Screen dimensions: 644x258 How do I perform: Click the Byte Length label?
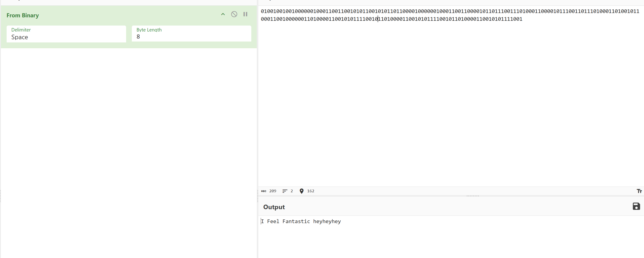(x=149, y=30)
